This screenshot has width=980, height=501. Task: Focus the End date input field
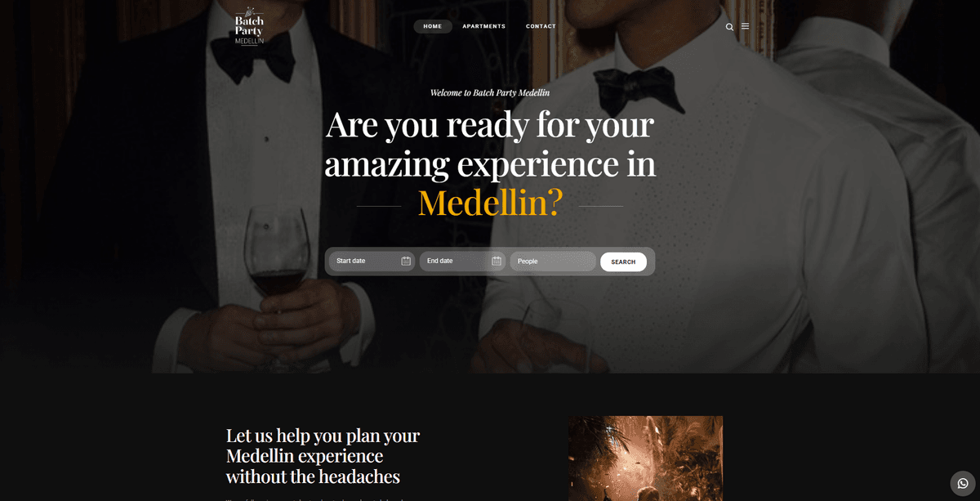462,261
